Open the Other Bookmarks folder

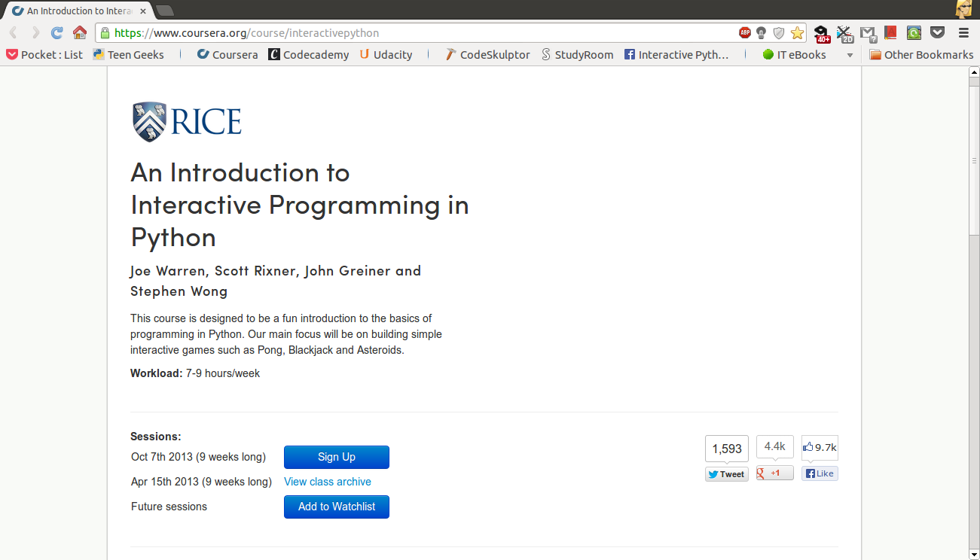[x=921, y=55]
